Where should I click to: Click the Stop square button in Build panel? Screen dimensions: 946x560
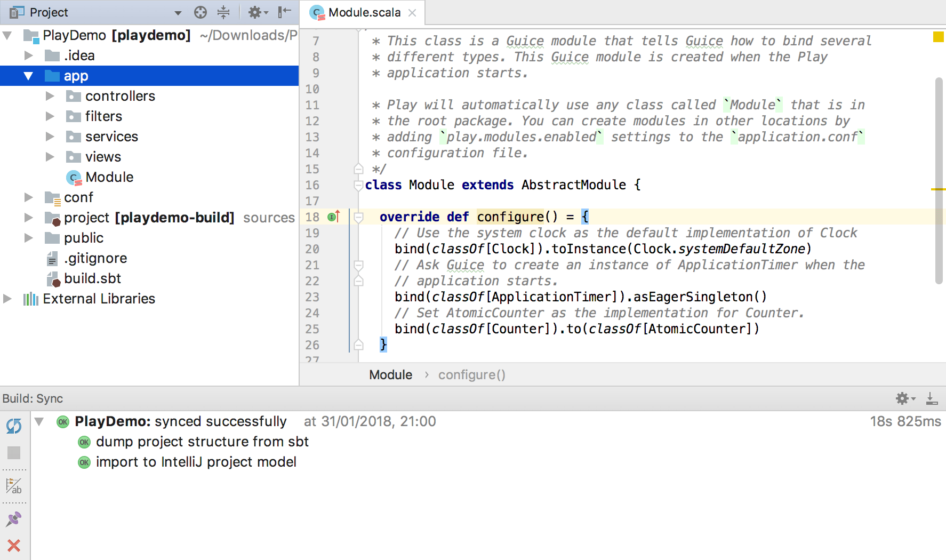14,453
